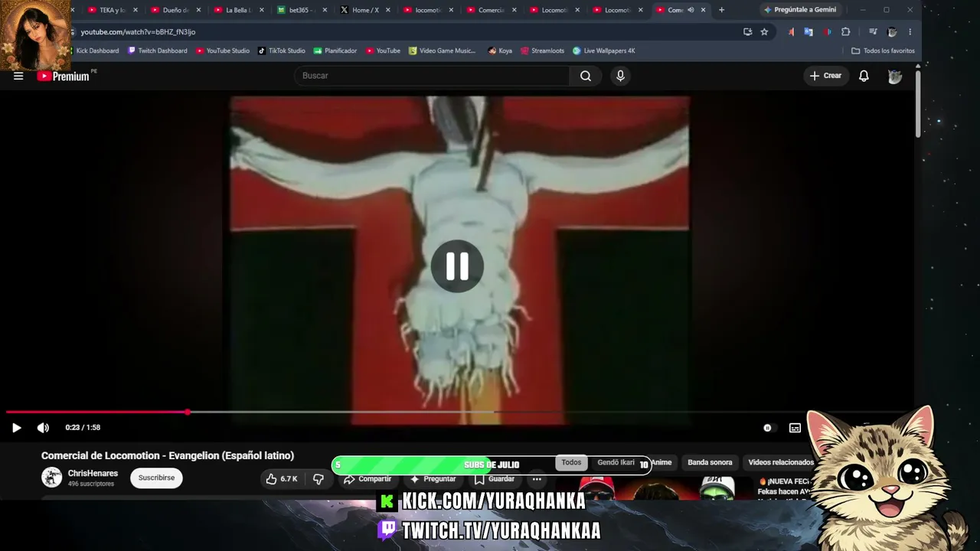Click the video title Comercial de Locomotion
This screenshot has width=980, height=551.
(168, 455)
